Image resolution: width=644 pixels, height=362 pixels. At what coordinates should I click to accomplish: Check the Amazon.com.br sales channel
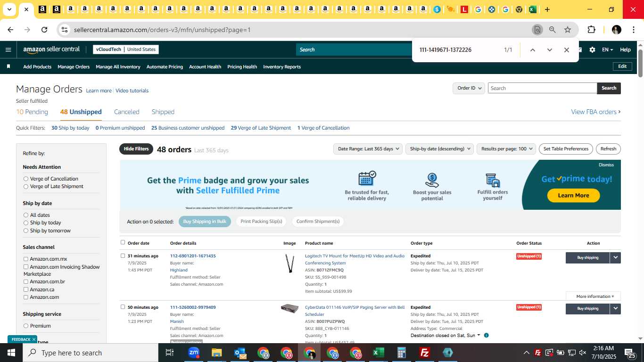pyautogui.click(x=26, y=282)
